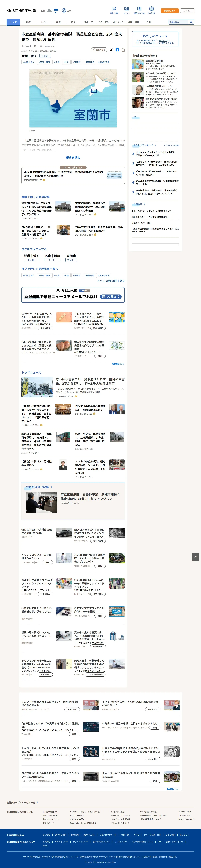This screenshot has width=201, height=868.
Task: Click the back-to-top arrow button
Action: pyautogui.click(x=196, y=557)
